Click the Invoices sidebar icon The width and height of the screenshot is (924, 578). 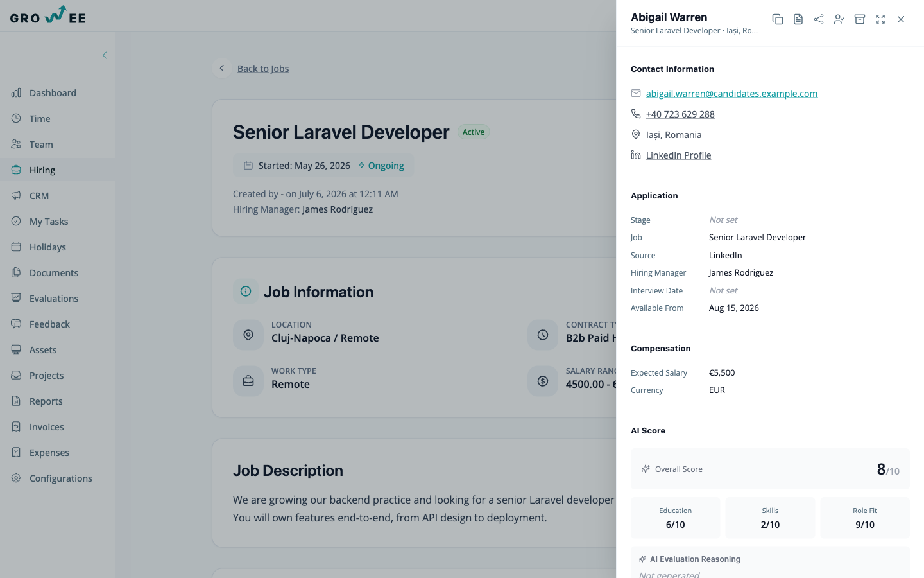(x=16, y=426)
